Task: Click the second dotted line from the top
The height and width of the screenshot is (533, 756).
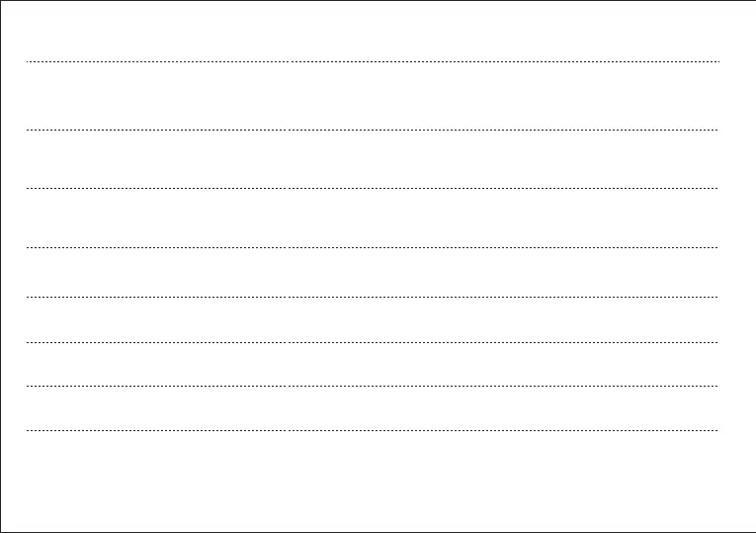Action: [373, 130]
